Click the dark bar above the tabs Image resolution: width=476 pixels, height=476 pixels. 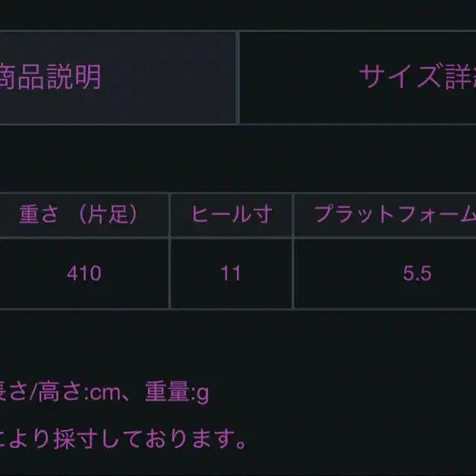point(228,15)
